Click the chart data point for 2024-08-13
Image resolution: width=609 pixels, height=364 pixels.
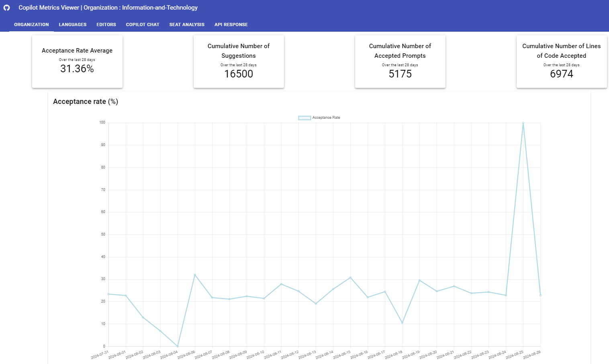point(316,303)
